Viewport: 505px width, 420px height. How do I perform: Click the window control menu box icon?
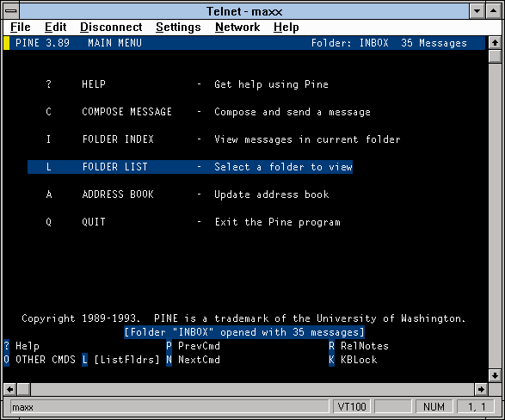coord(11,11)
